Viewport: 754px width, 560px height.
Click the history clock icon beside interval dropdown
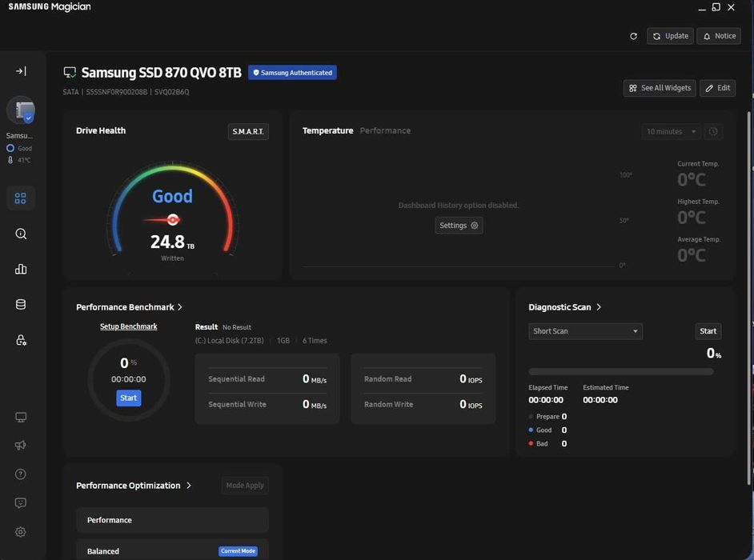(713, 132)
